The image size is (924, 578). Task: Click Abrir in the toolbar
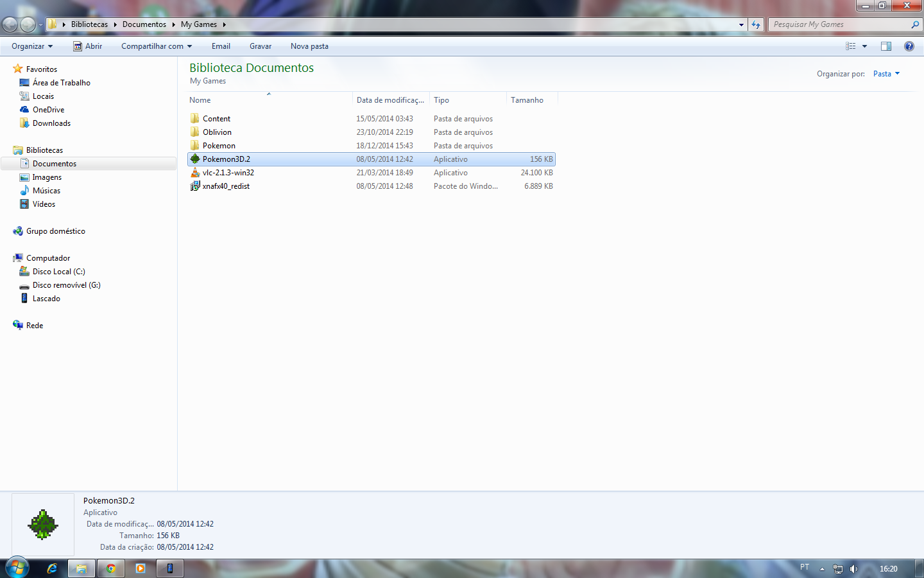point(87,46)
